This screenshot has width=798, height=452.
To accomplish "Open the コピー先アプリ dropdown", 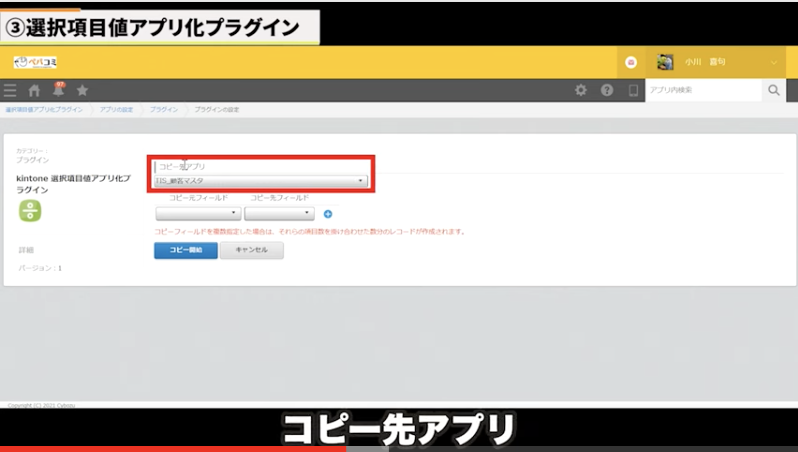I will 261,181.
